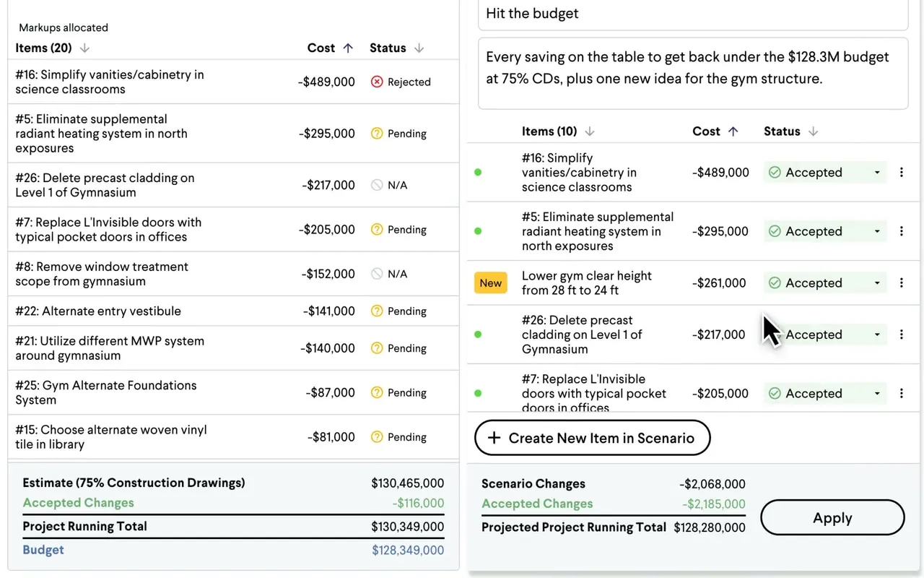Click green dot beside #7 scenario item

(x=478, y=394)
